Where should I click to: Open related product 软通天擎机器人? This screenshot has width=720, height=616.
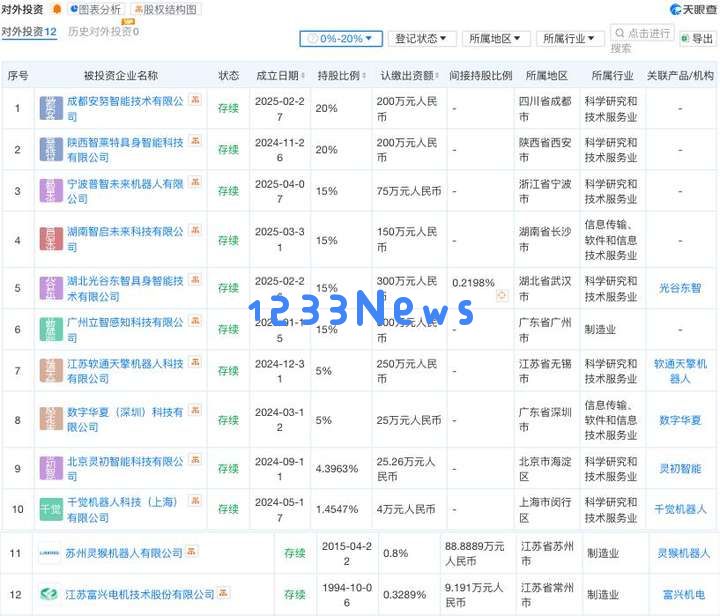(680, 371)
